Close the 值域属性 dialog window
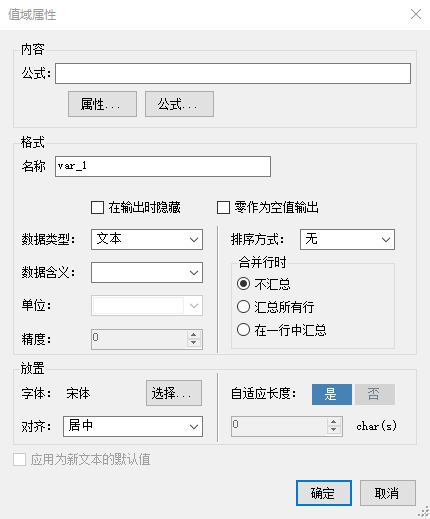Viewport: 430px width, 519px height. 416,14
